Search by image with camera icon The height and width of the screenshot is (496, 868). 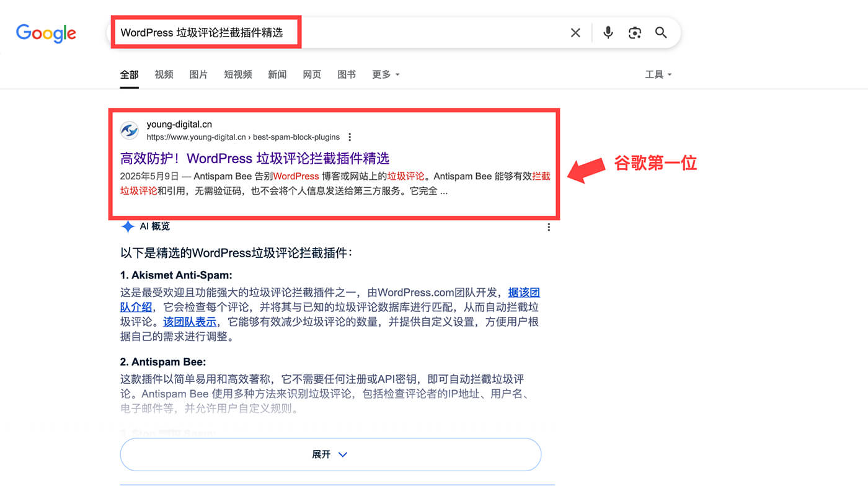pyautogui.click(x=634, y=33)
